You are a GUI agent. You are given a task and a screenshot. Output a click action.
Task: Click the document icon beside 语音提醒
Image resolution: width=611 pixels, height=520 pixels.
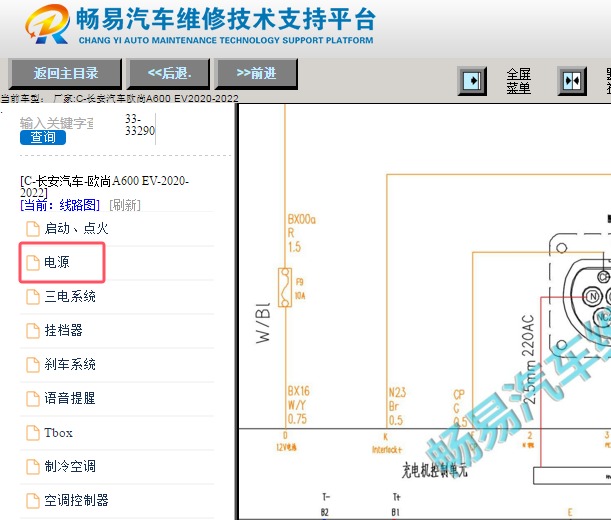coord(33,398)
